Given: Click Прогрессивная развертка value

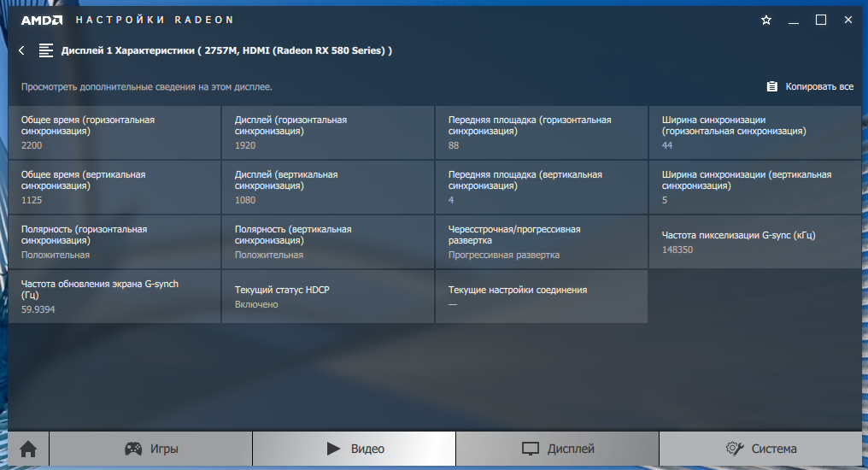Looking at the screenshot, I should (504, 256).
